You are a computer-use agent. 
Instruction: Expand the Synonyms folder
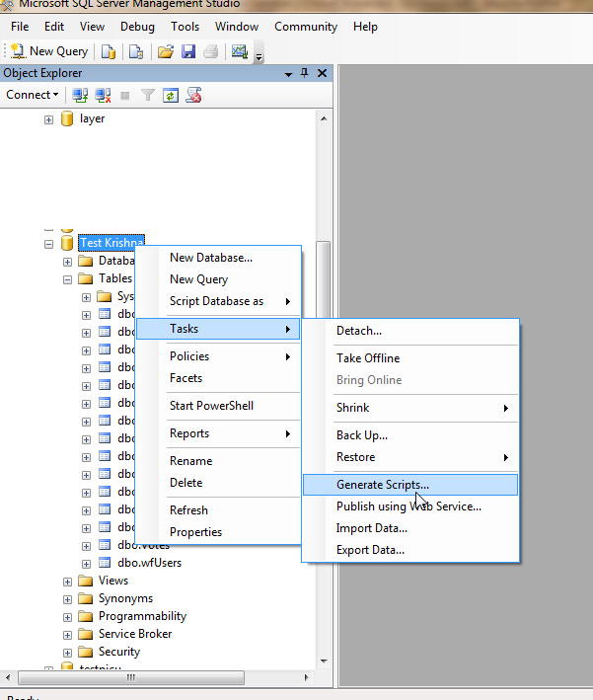pyautogui.click(x=67, y=599)
